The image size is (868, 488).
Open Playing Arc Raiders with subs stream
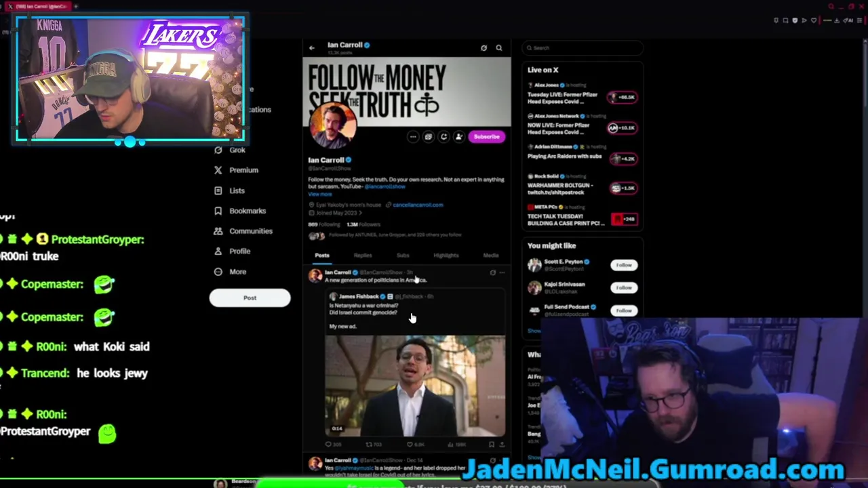[x=564, y=156]
